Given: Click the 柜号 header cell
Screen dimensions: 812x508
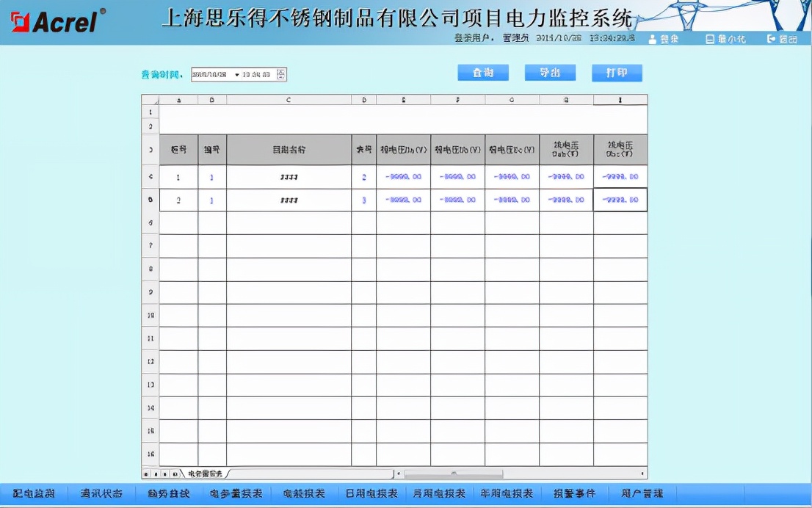Looking at the screenshot, I should click(178, 150).
